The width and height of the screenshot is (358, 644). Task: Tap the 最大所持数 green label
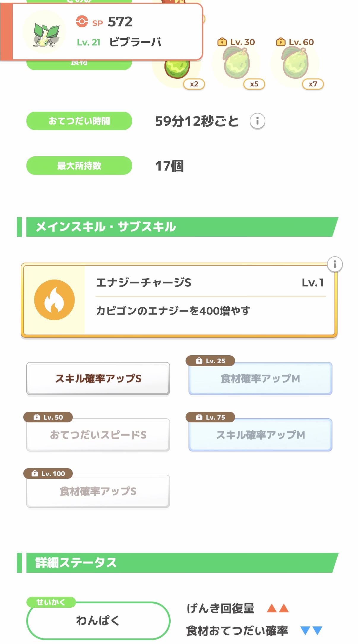(x=79, y=165)
